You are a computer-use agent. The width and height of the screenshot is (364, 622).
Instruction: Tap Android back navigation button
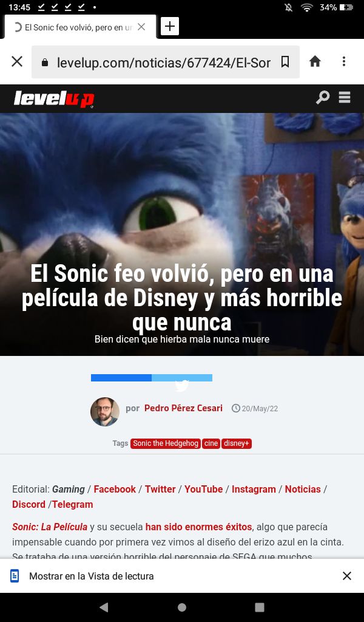[104, 607]
